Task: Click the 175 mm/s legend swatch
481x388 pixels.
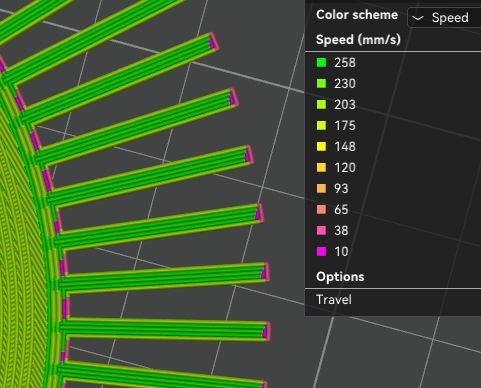Action: (321, 126)
